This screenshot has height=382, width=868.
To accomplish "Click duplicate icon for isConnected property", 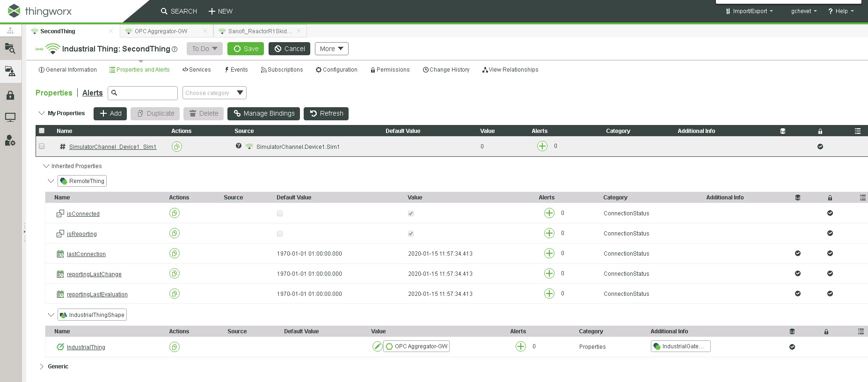I will (x=175, y=213).
